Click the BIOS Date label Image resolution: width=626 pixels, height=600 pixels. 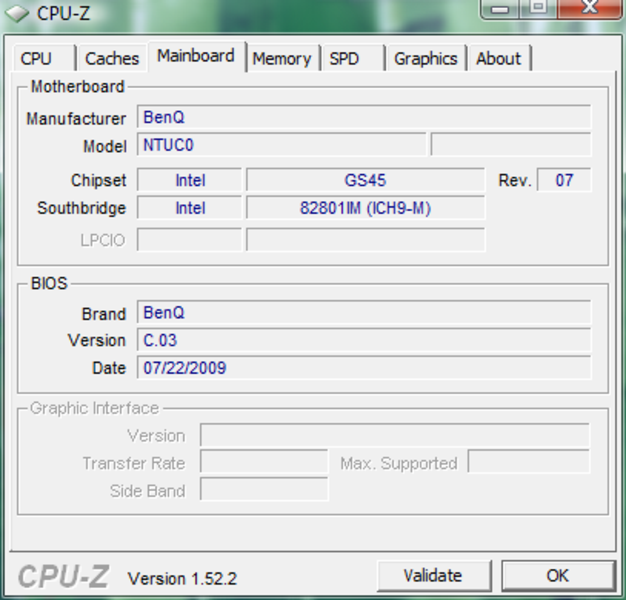click(x=109, y=368)
